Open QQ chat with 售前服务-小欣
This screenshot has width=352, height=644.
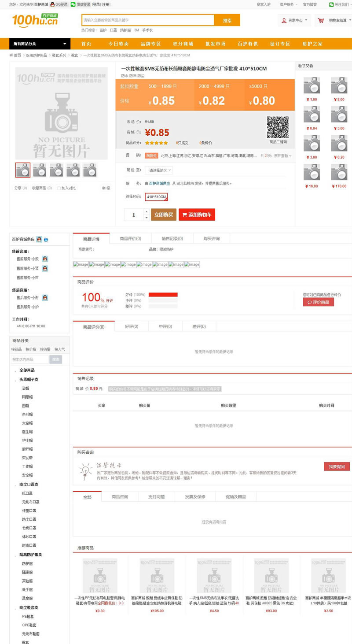(45, 259)
